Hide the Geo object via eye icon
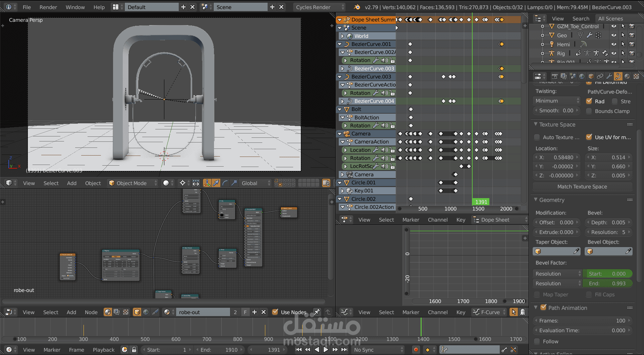644x355 pixels. 614,35
